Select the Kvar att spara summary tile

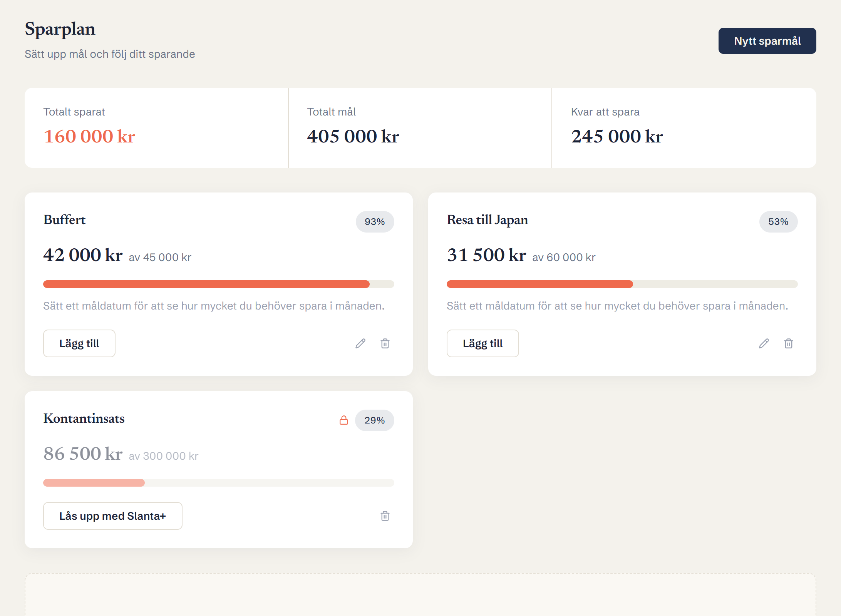(684, 128)
